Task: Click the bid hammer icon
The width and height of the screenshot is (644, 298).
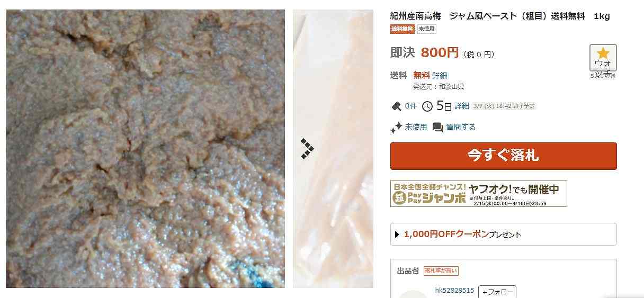Action: [x=396, y=106]
